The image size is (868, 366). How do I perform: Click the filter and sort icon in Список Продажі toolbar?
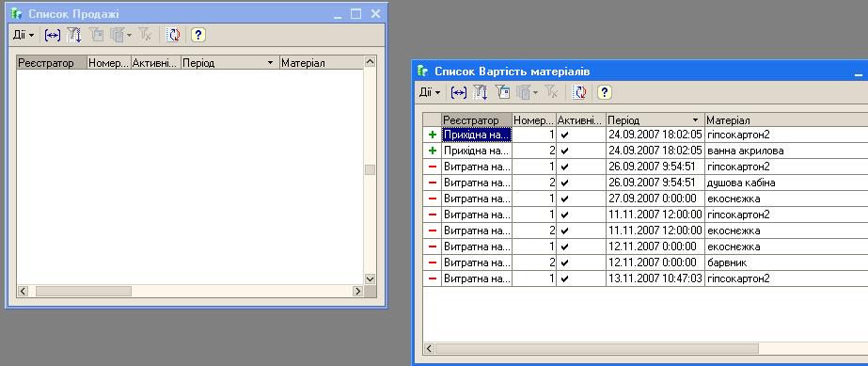point(74,35)
